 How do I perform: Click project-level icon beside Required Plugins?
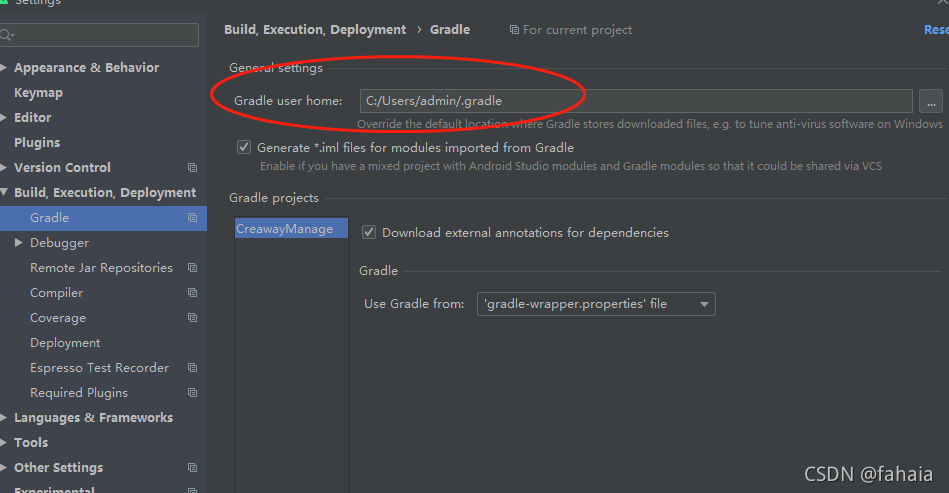pos(192,393)
